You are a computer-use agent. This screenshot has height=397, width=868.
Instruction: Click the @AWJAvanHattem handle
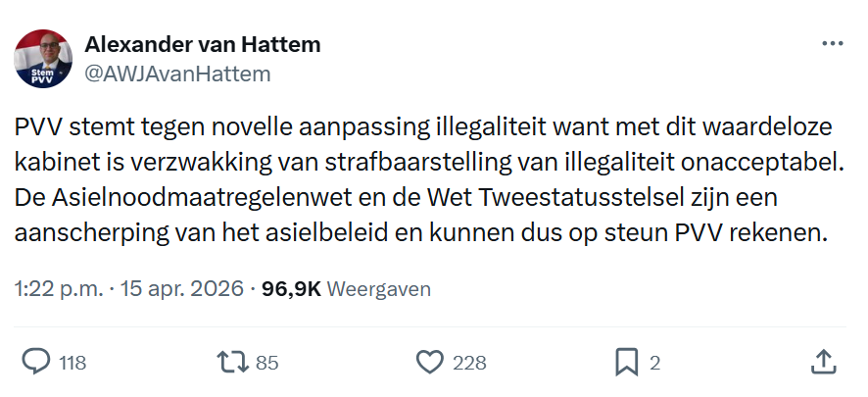click(x=177, y=74)
